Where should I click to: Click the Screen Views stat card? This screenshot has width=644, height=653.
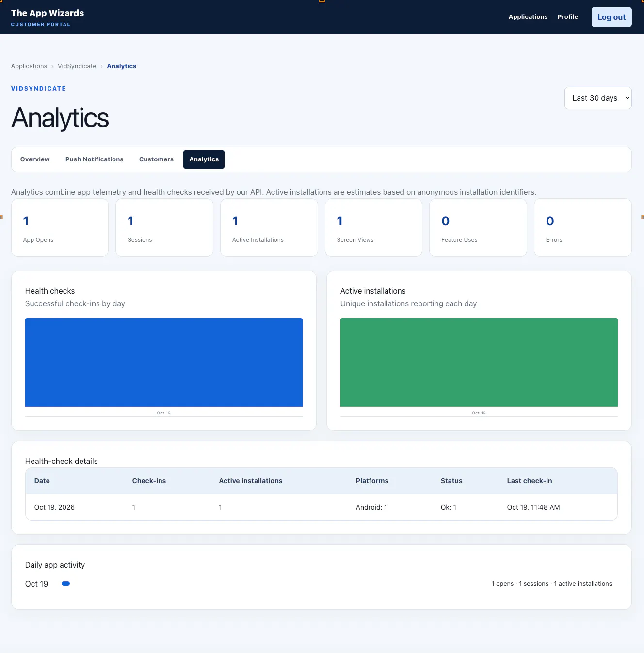[x=373, y=228]
